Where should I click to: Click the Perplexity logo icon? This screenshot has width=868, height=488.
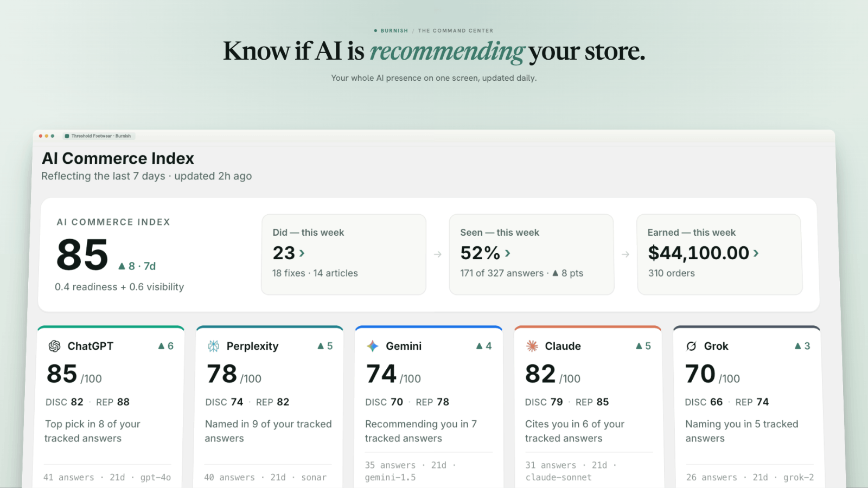[214, 346]
